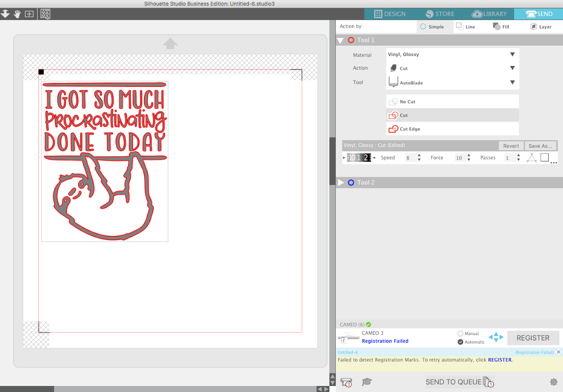Click the Tool 1 red circle icon
This screenshot has height=392, width=563.
coord(351,40)
